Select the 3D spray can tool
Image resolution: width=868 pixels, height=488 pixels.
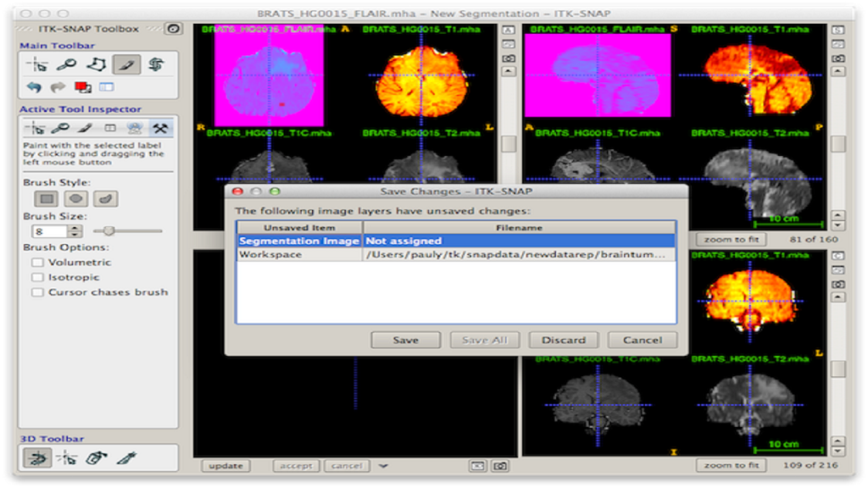96,458
